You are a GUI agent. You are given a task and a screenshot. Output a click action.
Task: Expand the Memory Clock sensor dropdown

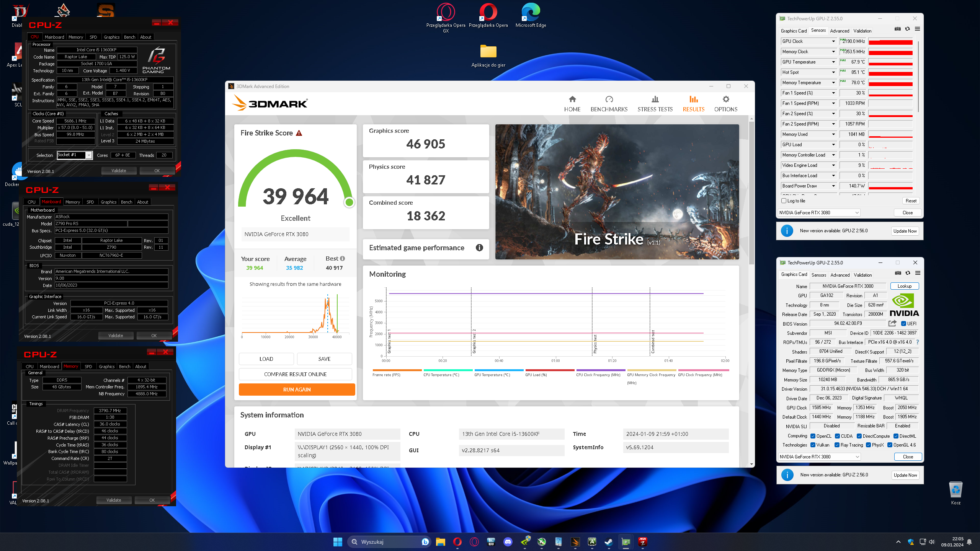click(x=833, y=52)
